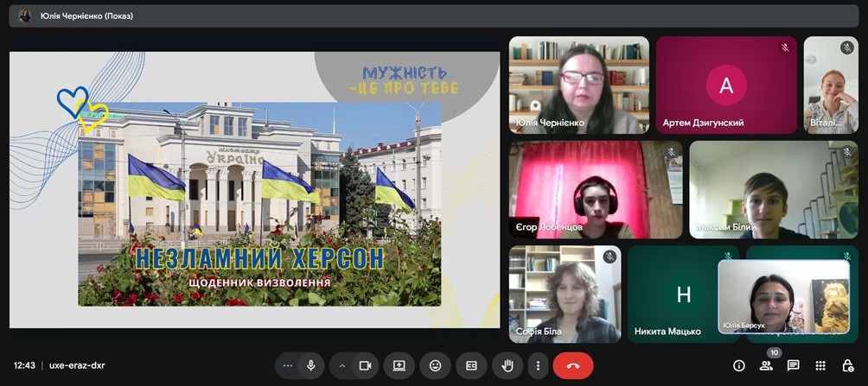Click the shared presentation slide

(x=254, y=189)
